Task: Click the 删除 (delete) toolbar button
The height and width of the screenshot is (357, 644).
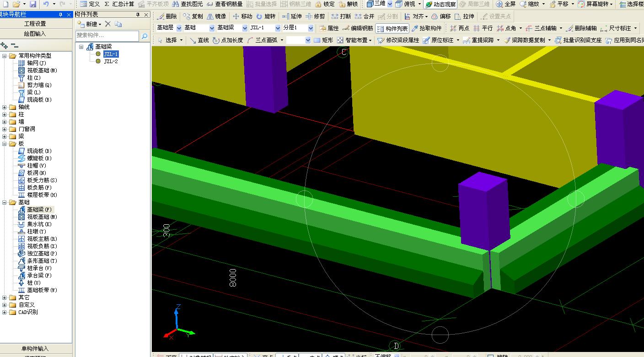Action: coord(167,16)
